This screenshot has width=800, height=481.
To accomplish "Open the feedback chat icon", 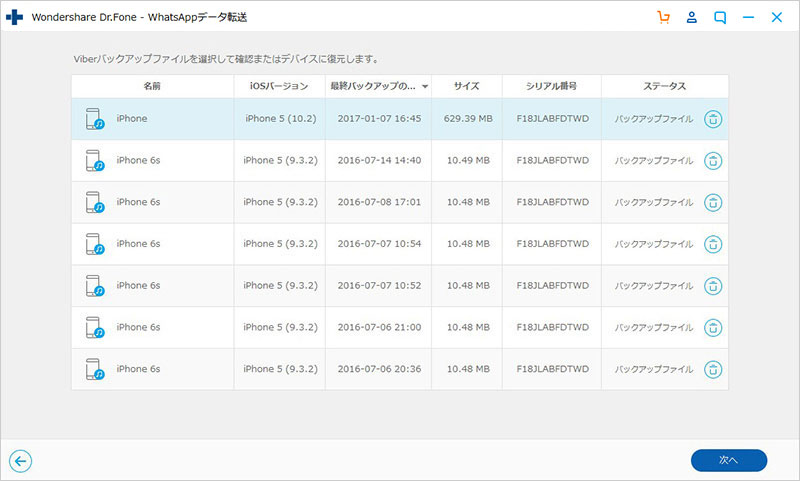I will 720,17.
